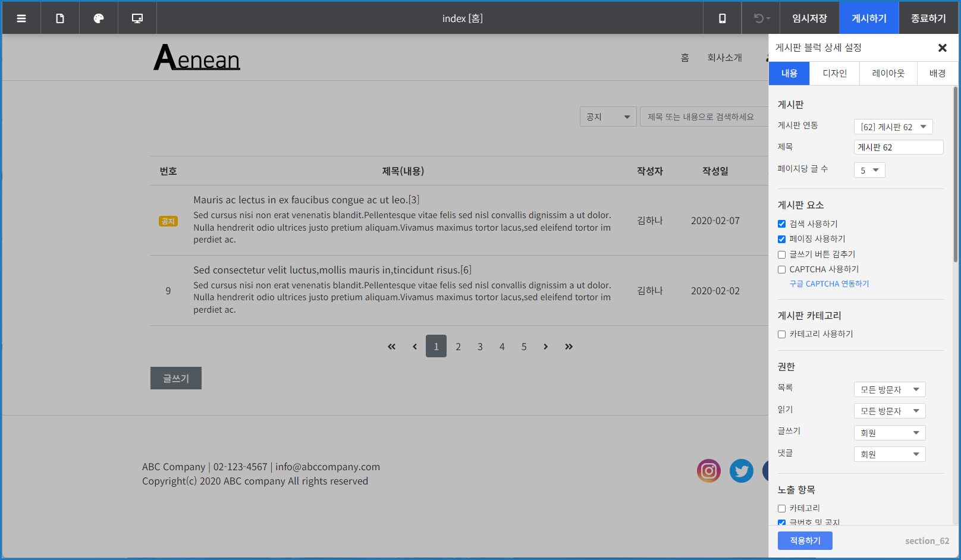Click the Twitter icon in footer

pyautogui.click(x=741, y=471)
